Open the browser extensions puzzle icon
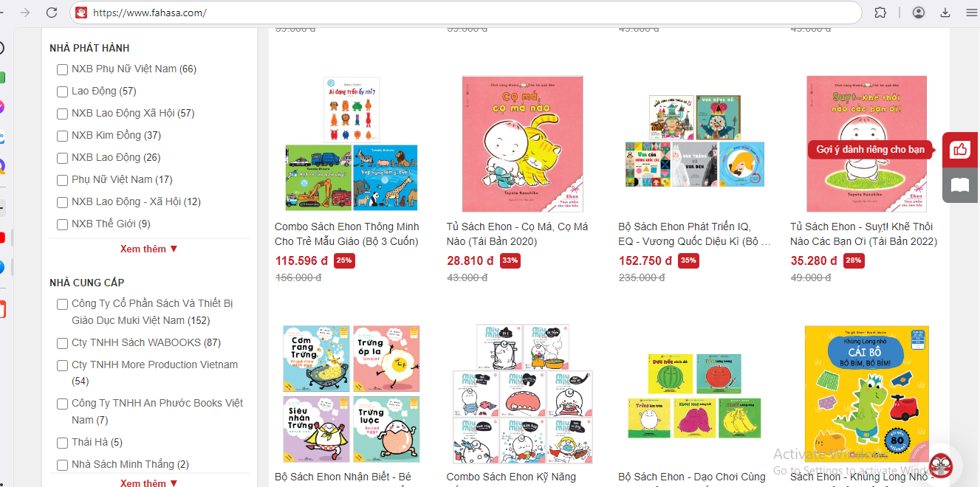The image size is (980, 487). 880,13
